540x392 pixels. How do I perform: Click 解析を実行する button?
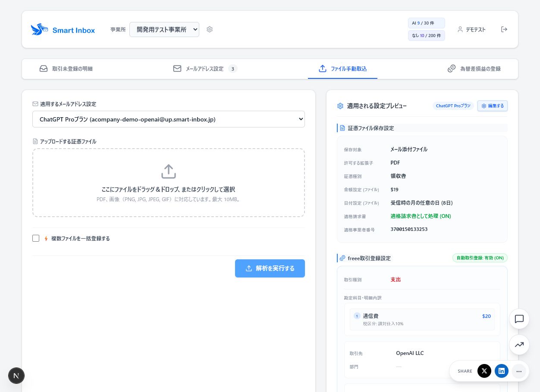click(x=270, y=268)
